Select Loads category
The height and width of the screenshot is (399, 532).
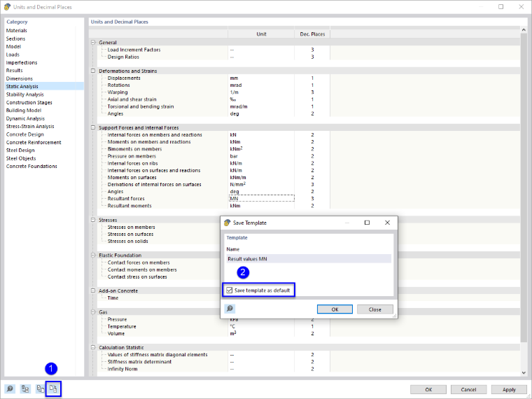[x=13, y=55]
